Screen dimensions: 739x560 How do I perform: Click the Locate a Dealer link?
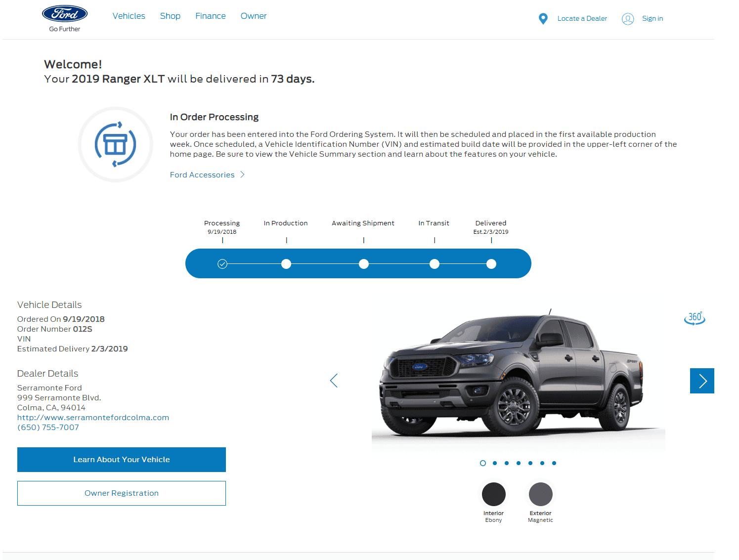tap(582, 18)
